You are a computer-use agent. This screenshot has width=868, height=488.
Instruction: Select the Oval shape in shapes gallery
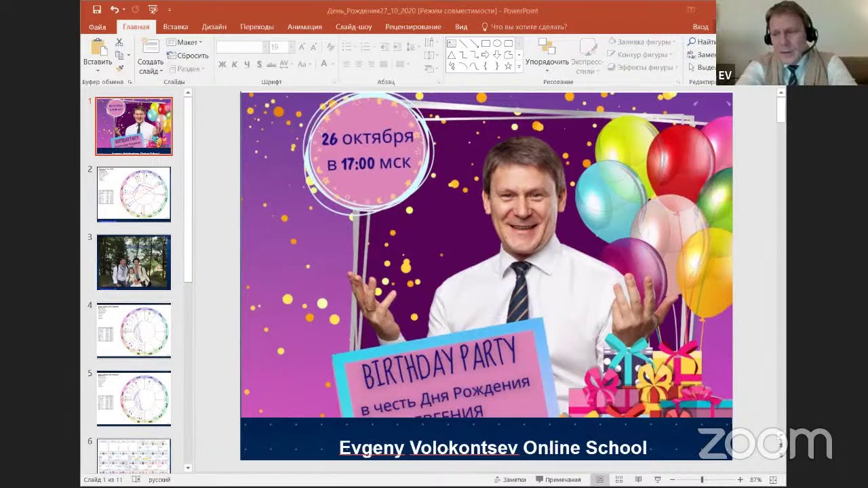(x=497, y=43)
